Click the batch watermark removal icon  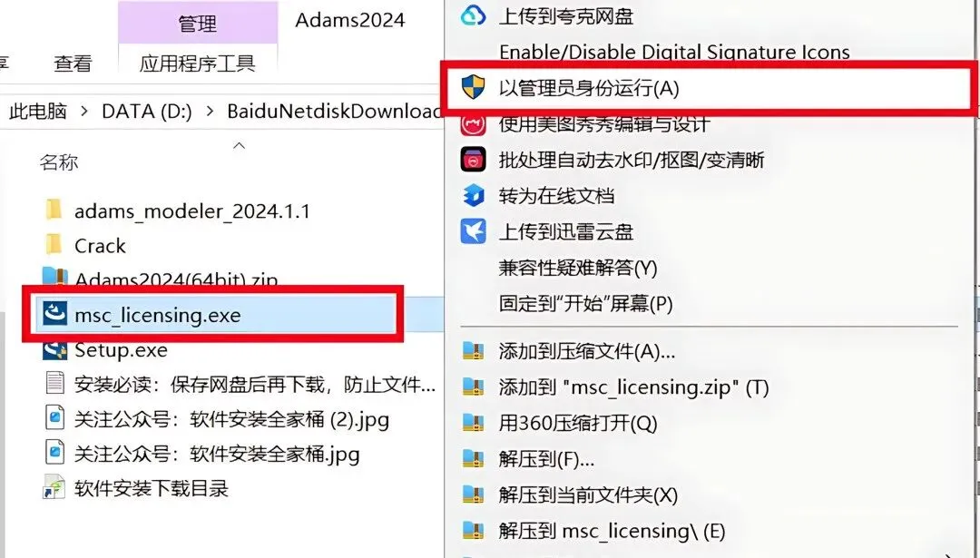tap(473, 160)
